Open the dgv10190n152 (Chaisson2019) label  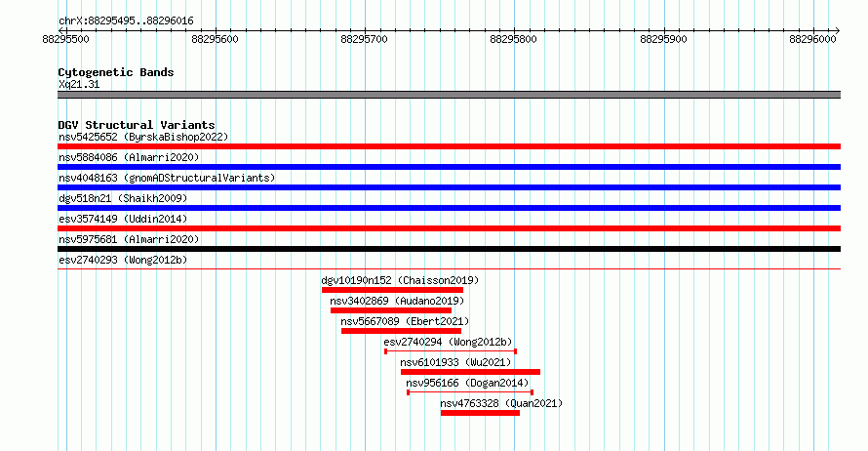(x=400, y=280)
